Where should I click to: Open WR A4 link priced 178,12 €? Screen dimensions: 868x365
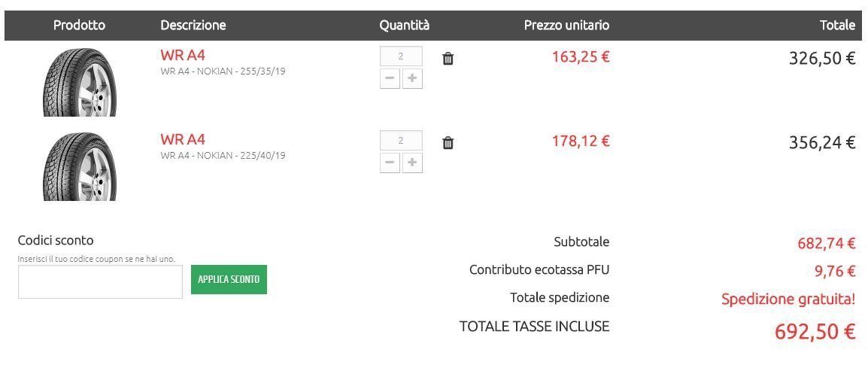[183, 139]
